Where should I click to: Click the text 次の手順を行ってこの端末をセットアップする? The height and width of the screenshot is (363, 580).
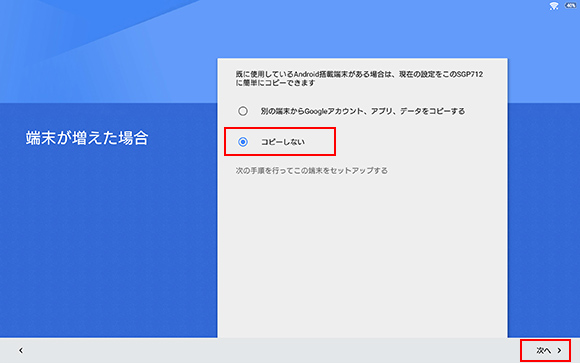[x=311, y=171]
